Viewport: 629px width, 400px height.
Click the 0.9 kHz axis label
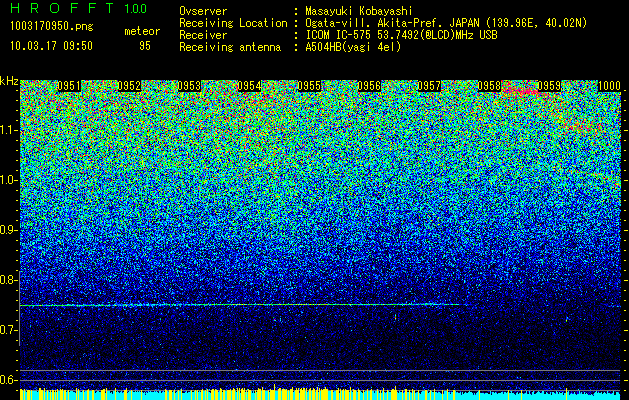tap(9, 230)
